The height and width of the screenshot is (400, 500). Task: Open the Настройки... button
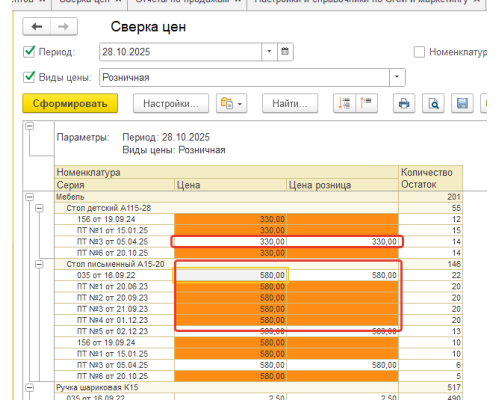click(x=171, y=103)
